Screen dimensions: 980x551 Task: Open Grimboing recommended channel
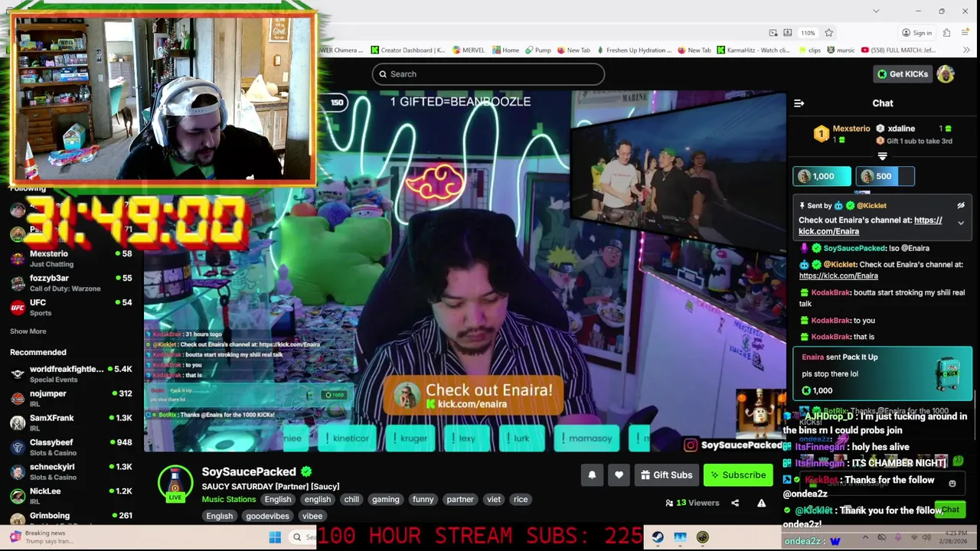pyautogui.click(x=71, y=518)
